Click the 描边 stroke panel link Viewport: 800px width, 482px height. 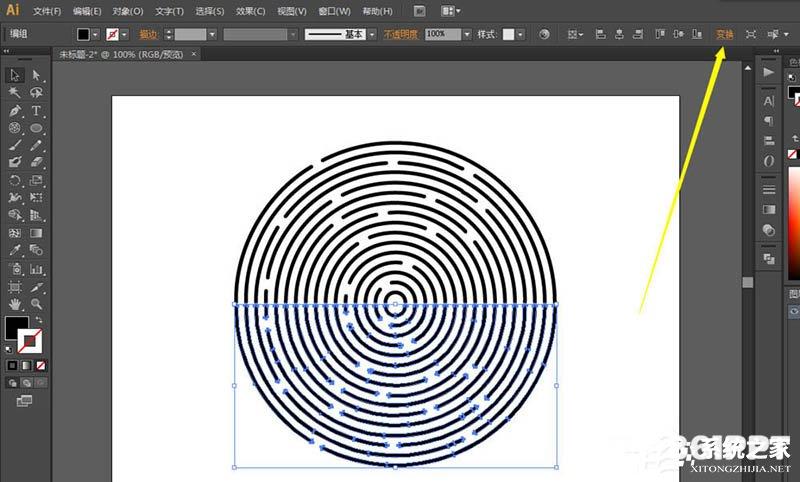(148, 34)
